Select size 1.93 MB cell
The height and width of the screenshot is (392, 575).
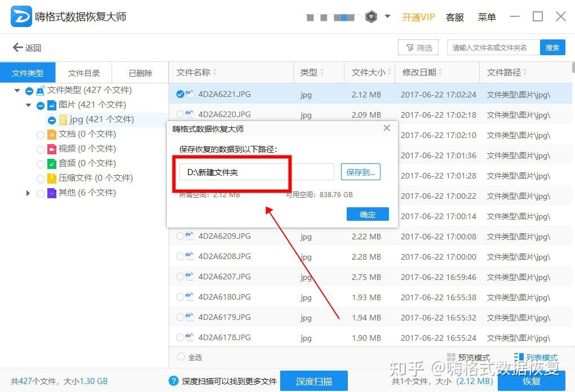pyautogui.click(x=366, y=297)
